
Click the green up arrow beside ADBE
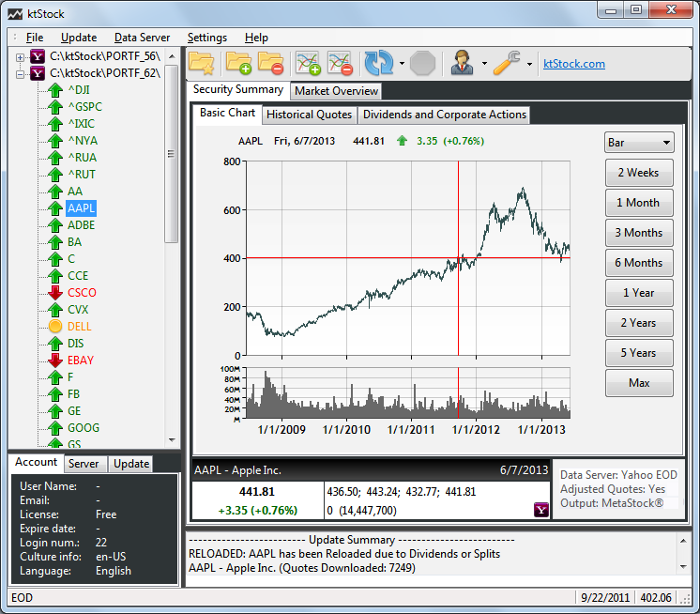tap(55, 225)
